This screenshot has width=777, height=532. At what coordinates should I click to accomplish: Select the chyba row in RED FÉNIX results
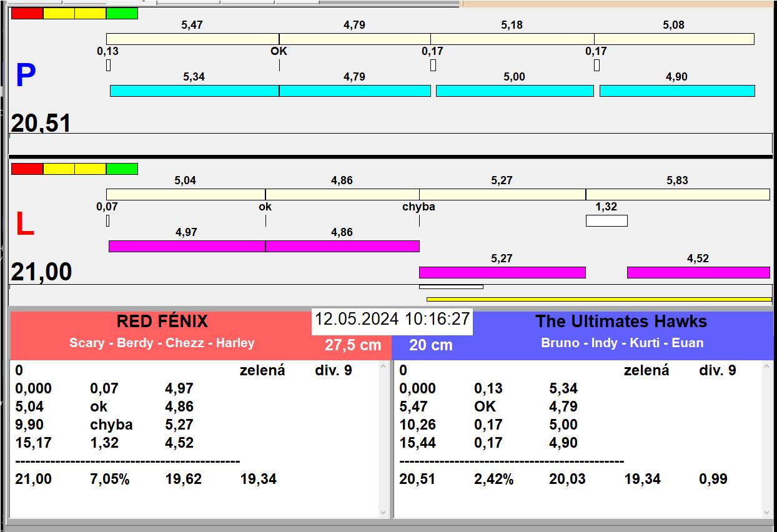tap(111, 425)
